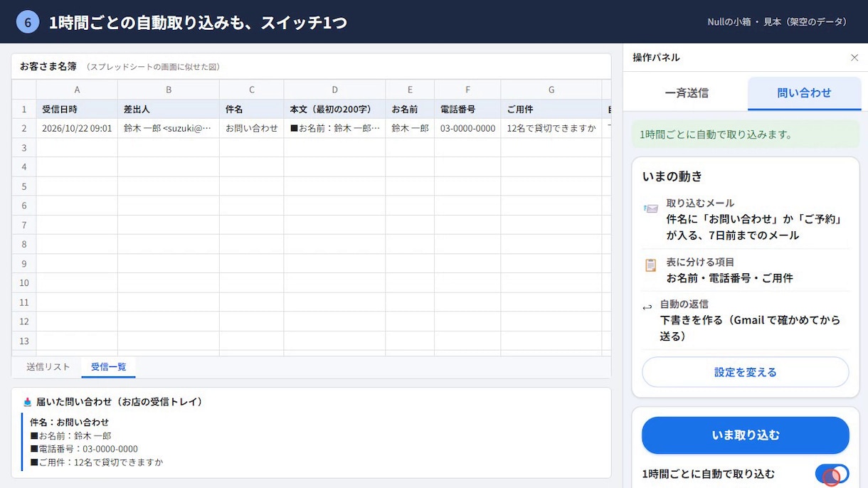Click the ご用件 header cell in column G

[551, 110]
